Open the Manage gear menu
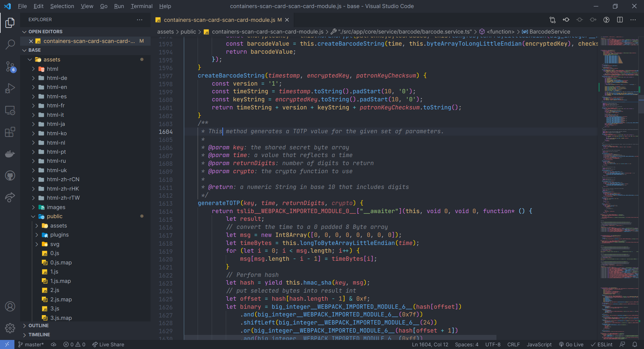Viewport: 644px width, 349px height. (10, 328)
